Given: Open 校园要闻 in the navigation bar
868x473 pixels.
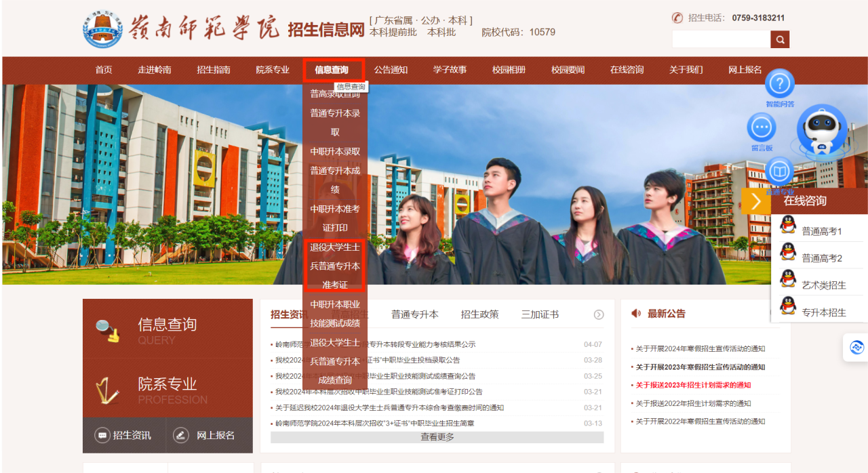Looking at the screenshot, I should 568,70.
